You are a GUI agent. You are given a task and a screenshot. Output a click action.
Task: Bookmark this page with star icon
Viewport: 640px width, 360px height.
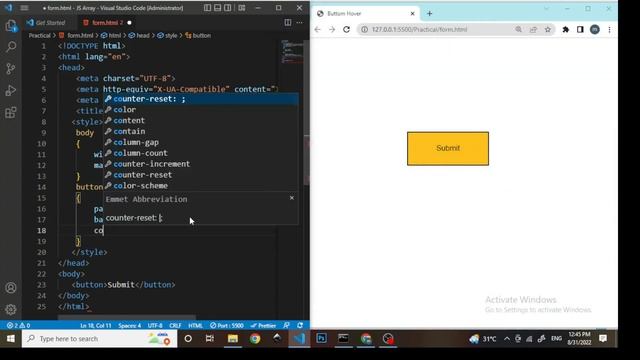(x=548, y=29)
